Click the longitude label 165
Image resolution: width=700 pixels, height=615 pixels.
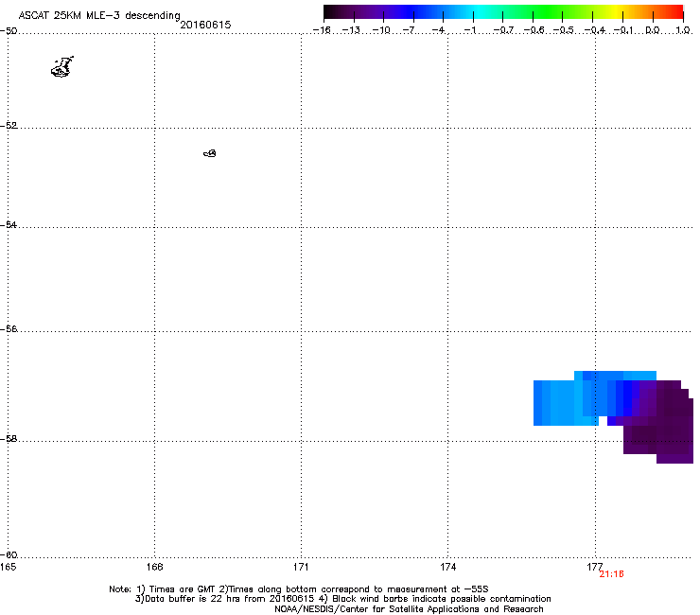[x=8, y=567]
